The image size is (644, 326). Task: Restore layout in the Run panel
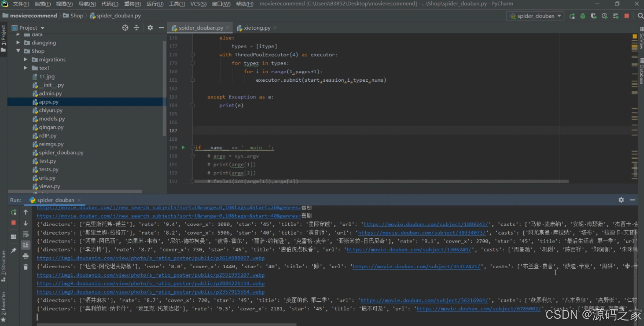[14, 236]
